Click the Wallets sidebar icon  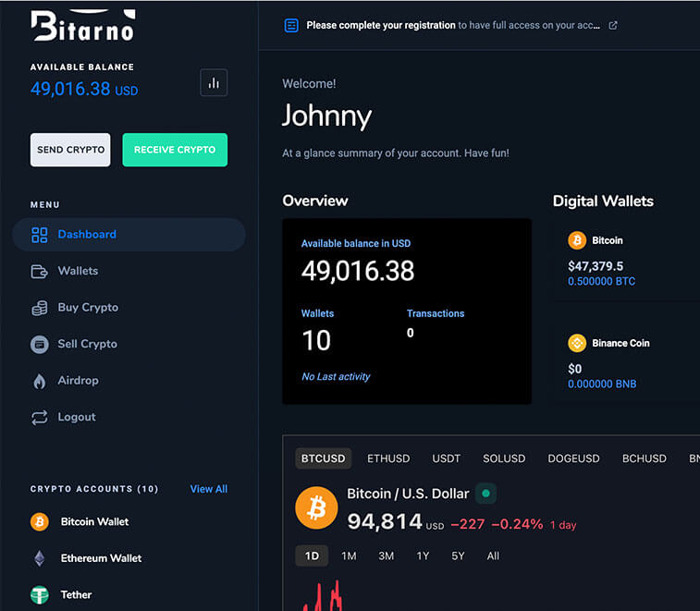[39, 272]
